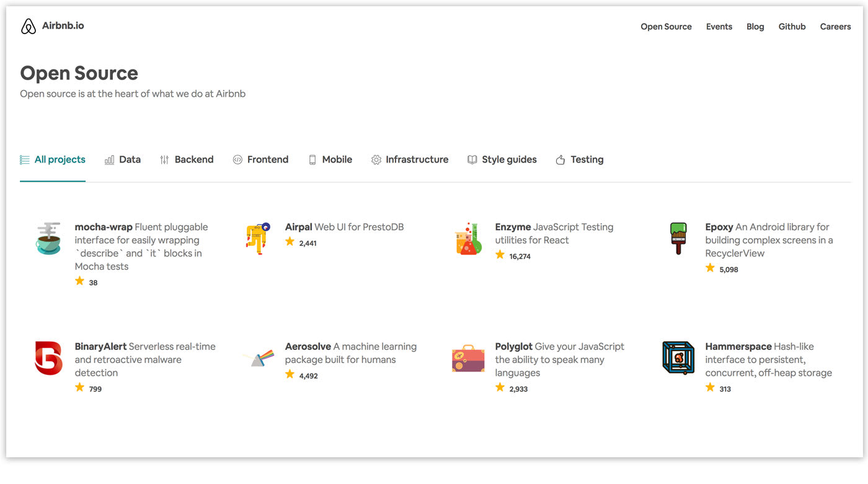This screenshot has width=868, height=484.
Task: Click the Mobile phone icon
Action: click(311, 159)
